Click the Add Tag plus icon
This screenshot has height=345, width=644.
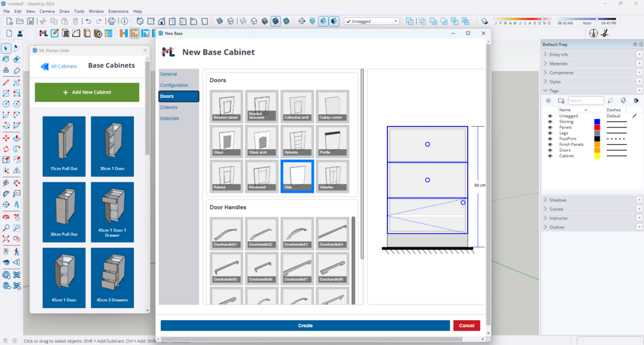click(x=549, y=100)
